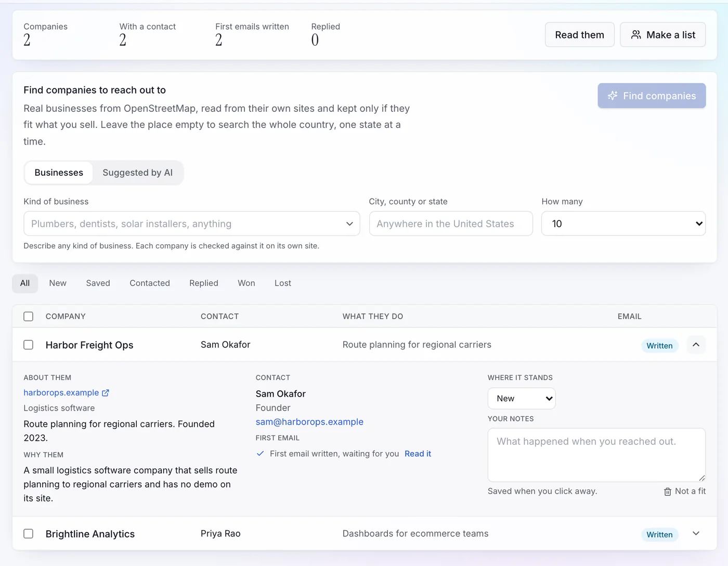Viewport: 728px width, 566px height.
Task: Click the Kind of business input field
Action: 192,223
